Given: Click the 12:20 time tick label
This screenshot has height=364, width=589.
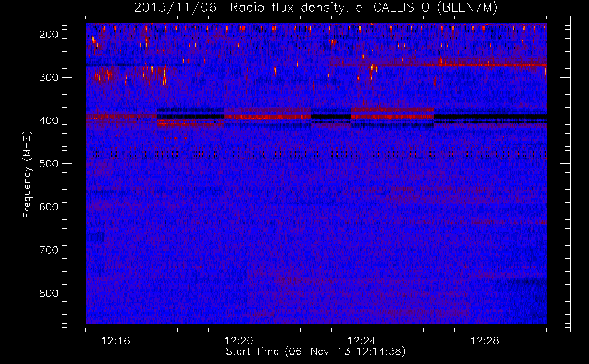Looking at the screenshot, I should point(239,341).
